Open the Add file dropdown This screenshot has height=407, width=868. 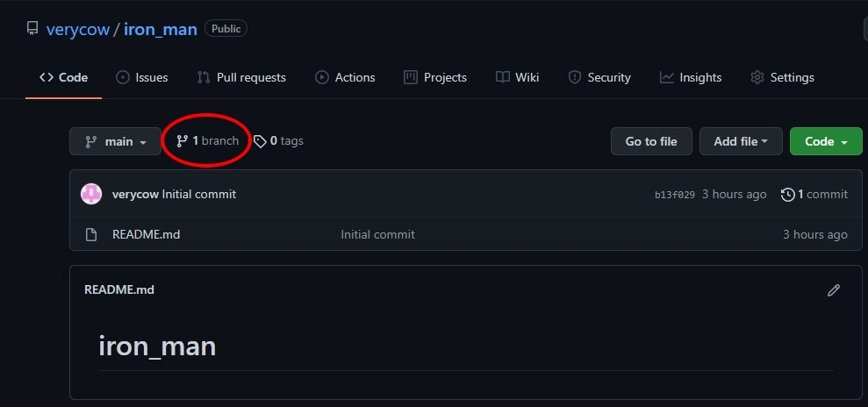coord(741,141)
